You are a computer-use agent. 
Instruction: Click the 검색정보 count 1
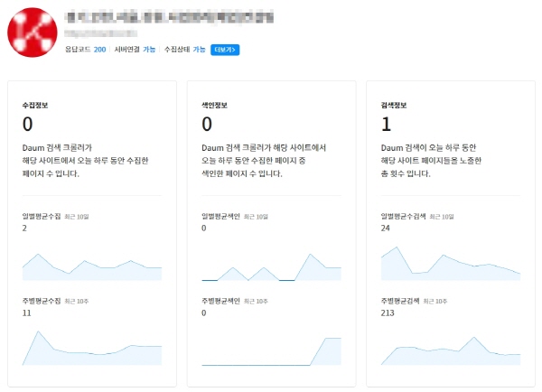(x=386, y=124)
